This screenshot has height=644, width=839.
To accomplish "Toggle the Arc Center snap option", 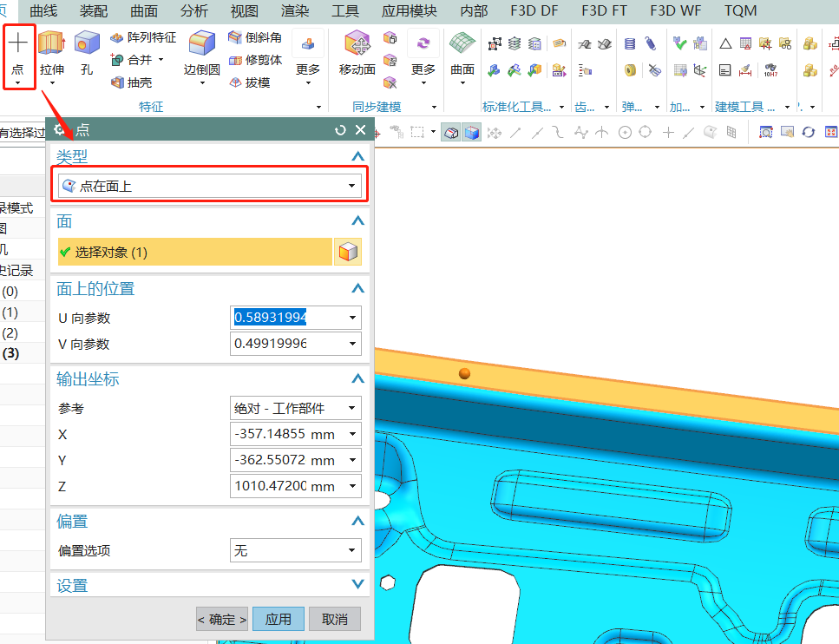I will coord(625,132).
